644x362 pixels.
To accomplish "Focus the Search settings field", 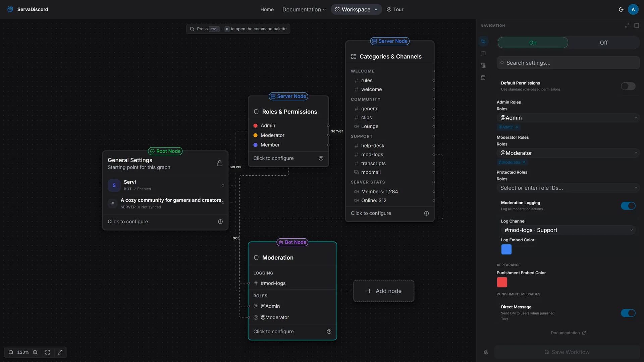I will pos(568,63).
